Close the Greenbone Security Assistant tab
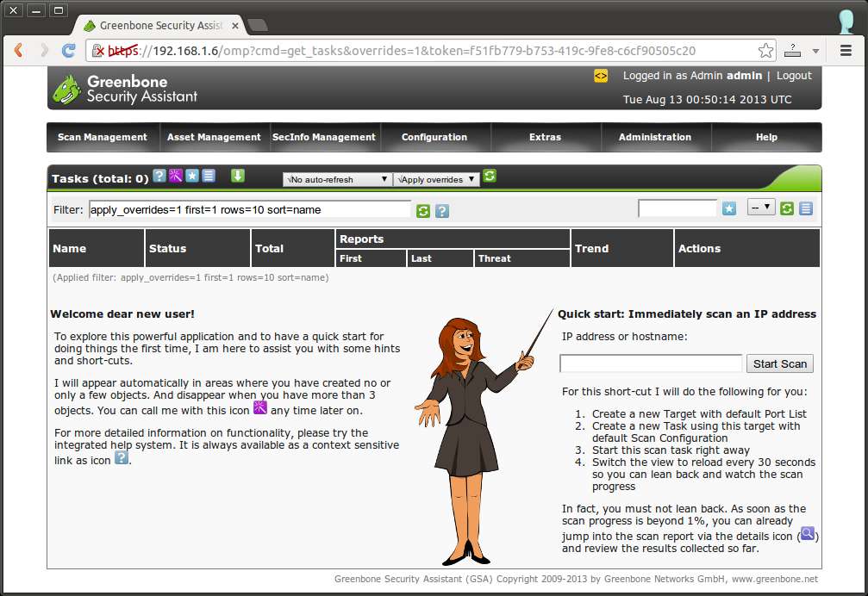Viewport: 868px width, 596px height. click(x=235, y=26)
